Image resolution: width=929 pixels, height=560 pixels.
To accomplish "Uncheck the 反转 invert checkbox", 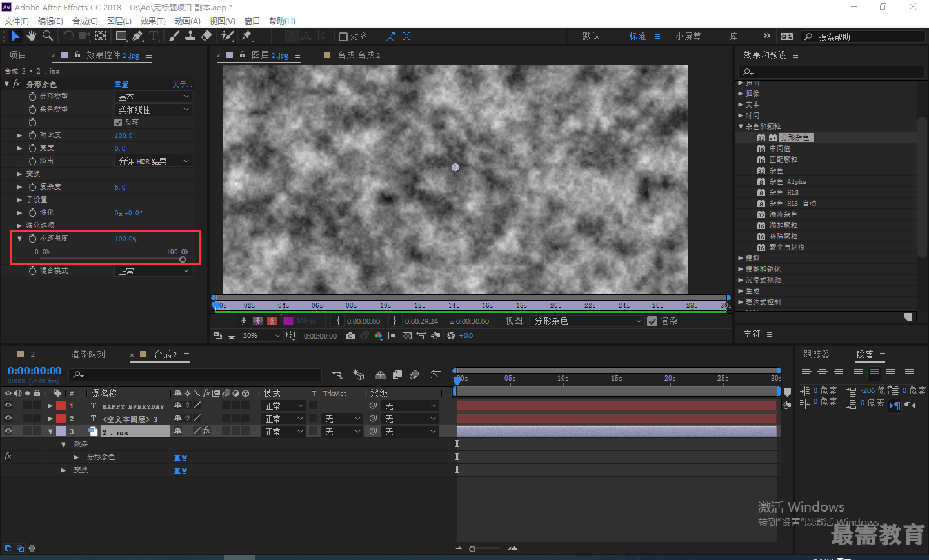I will 118,123.
